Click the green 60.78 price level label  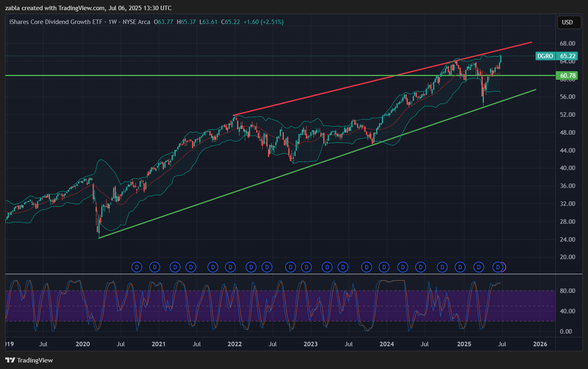[x=568, y=76]
